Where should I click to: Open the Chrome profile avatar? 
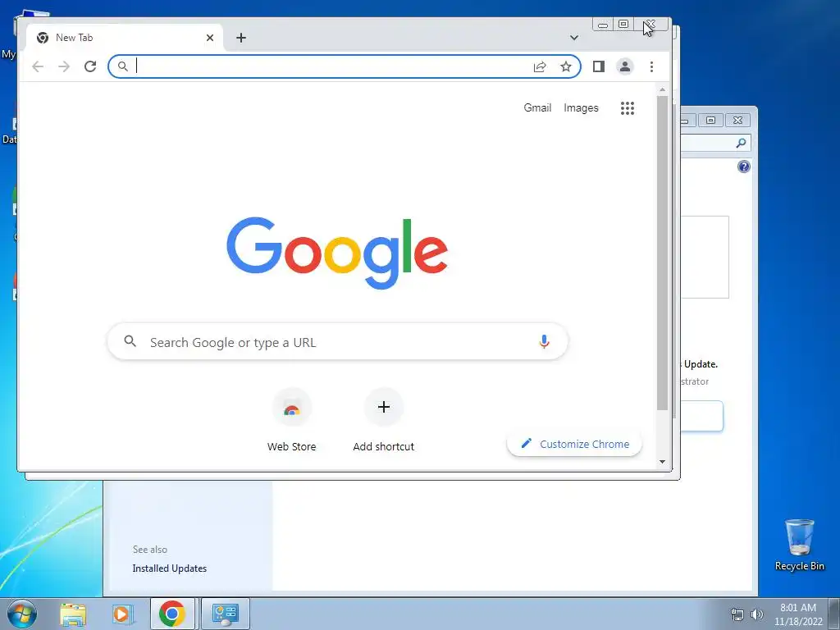(x=624, y=66)
